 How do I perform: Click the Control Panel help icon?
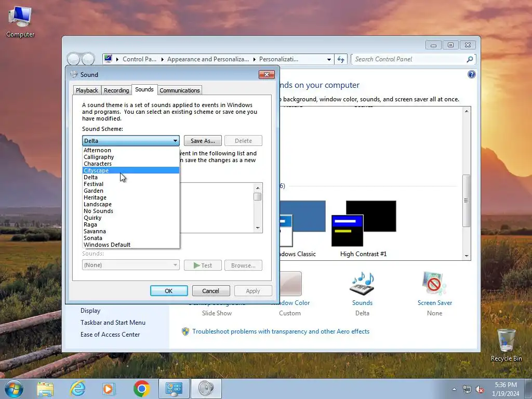point(472,74)
